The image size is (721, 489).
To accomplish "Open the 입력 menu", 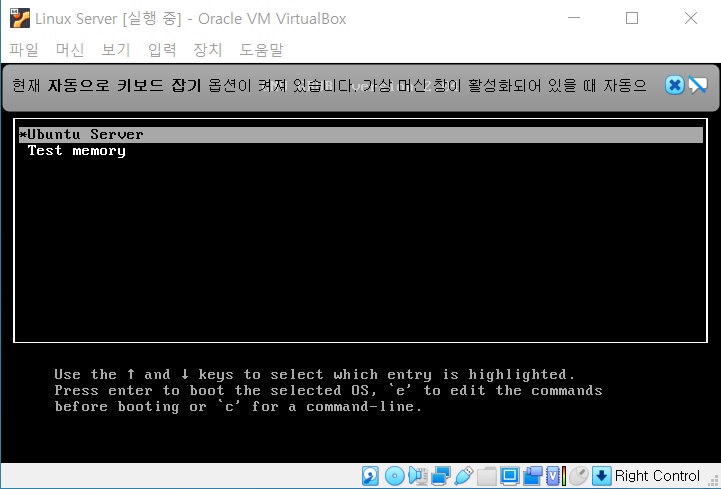I will click(x=162, y=49).
